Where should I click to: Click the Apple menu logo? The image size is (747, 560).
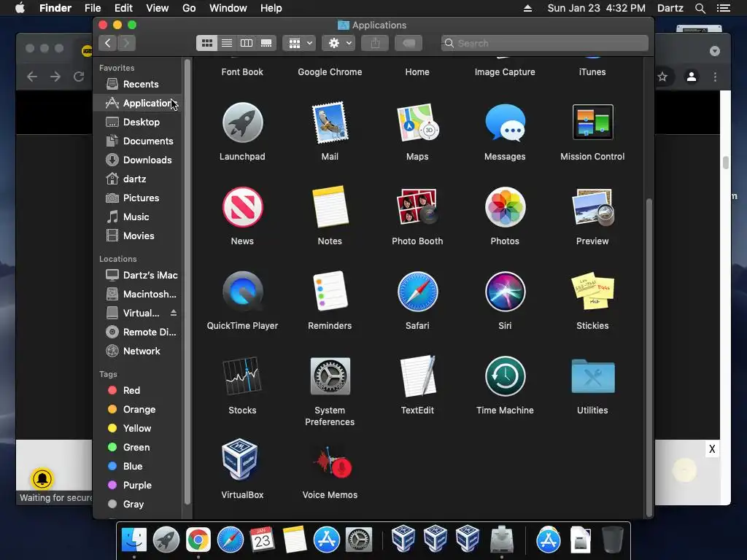point(20,8)
